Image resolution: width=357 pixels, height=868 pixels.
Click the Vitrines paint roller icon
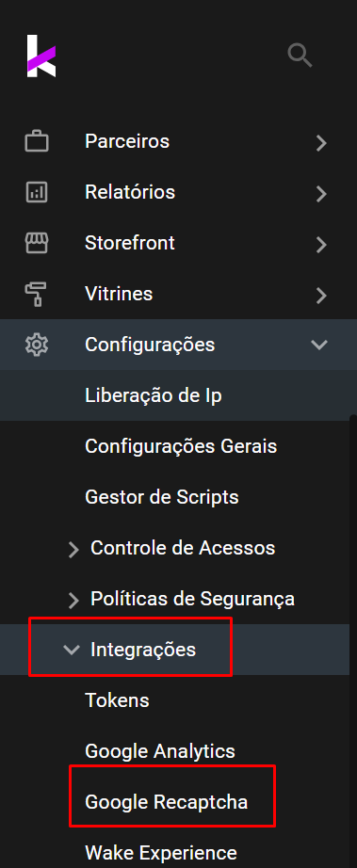pos(37,294)
